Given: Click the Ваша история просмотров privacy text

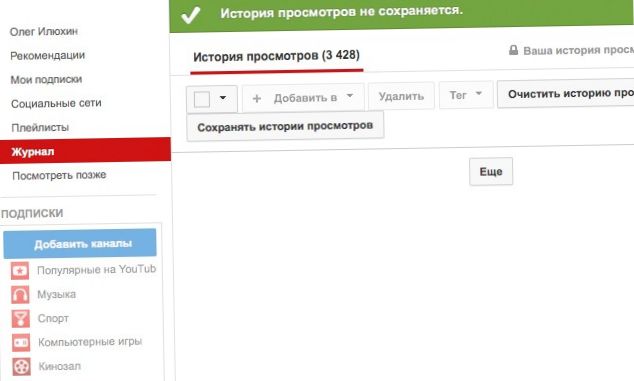Looking at the screenshot, I should coord(579,50).
